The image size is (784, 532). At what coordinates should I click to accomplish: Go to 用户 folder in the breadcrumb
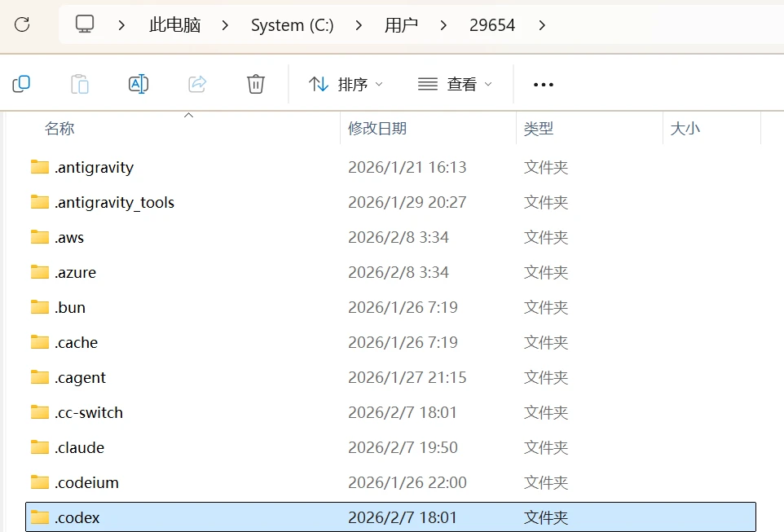pos(401,25)
